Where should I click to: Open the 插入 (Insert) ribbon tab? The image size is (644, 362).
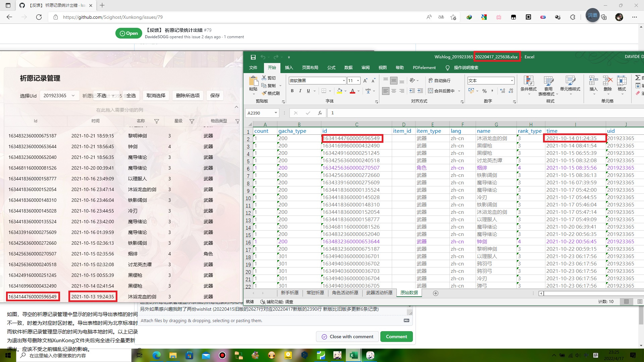pos(289,67)
